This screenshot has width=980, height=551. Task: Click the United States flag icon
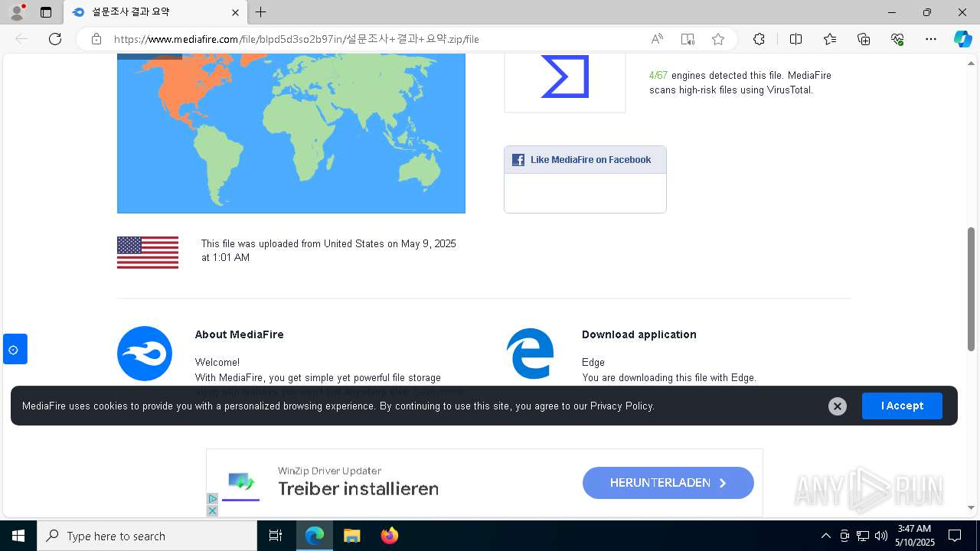point(148,252)
